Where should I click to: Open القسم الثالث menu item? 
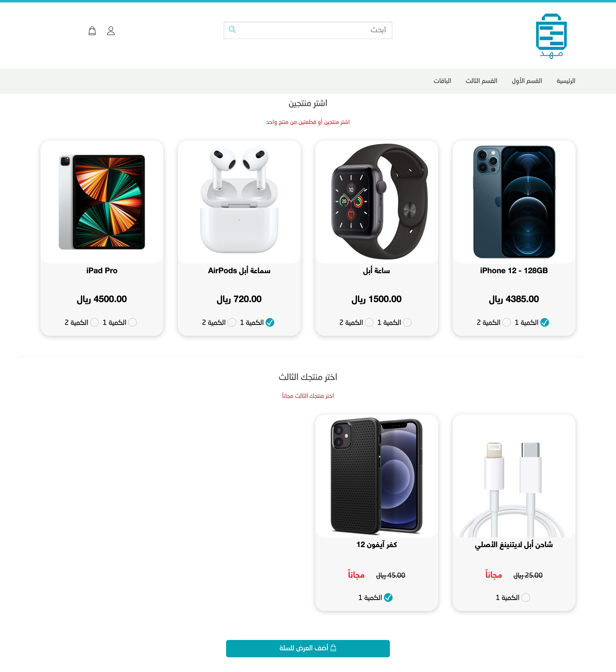pos(481,81)
